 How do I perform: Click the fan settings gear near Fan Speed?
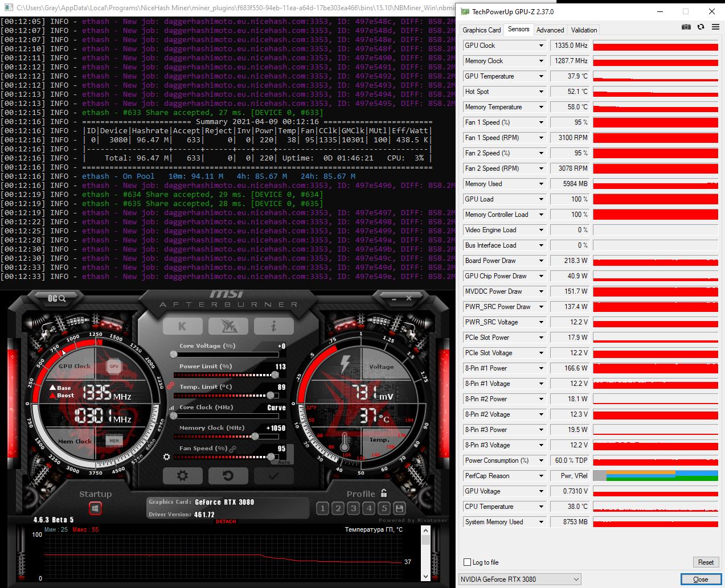coord(166,457)
